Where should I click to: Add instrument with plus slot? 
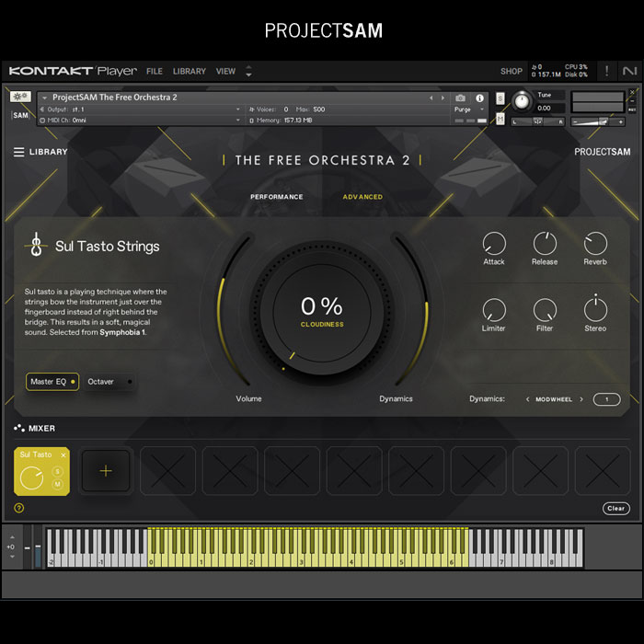106,471
